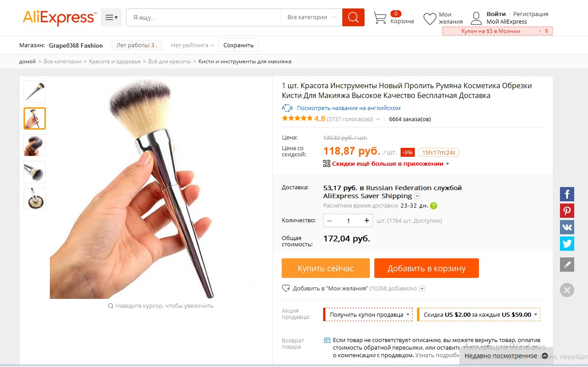Open the hamburger categories menu
Image resolution: width=588 pixels, height=367 pixels.
point(111,17)
